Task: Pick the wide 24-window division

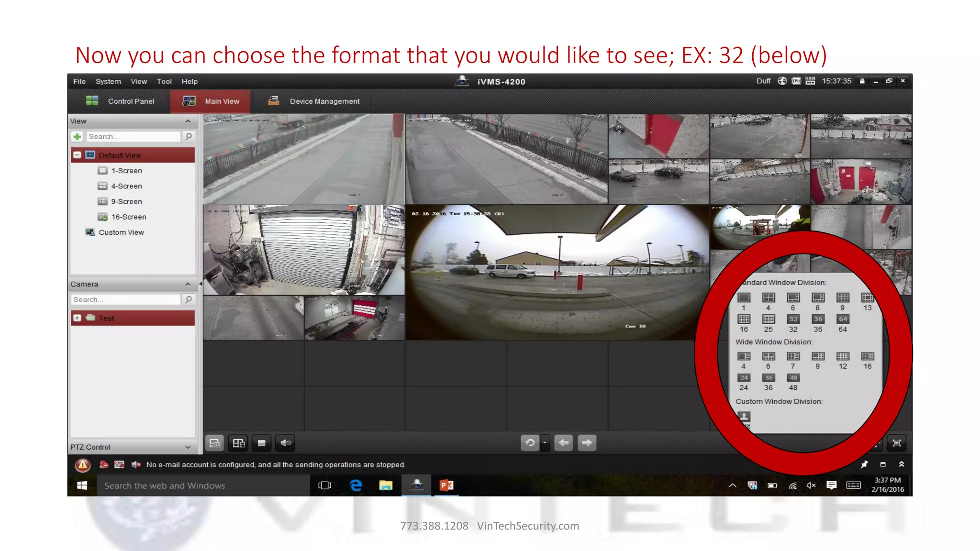Action: click(744, 378)
